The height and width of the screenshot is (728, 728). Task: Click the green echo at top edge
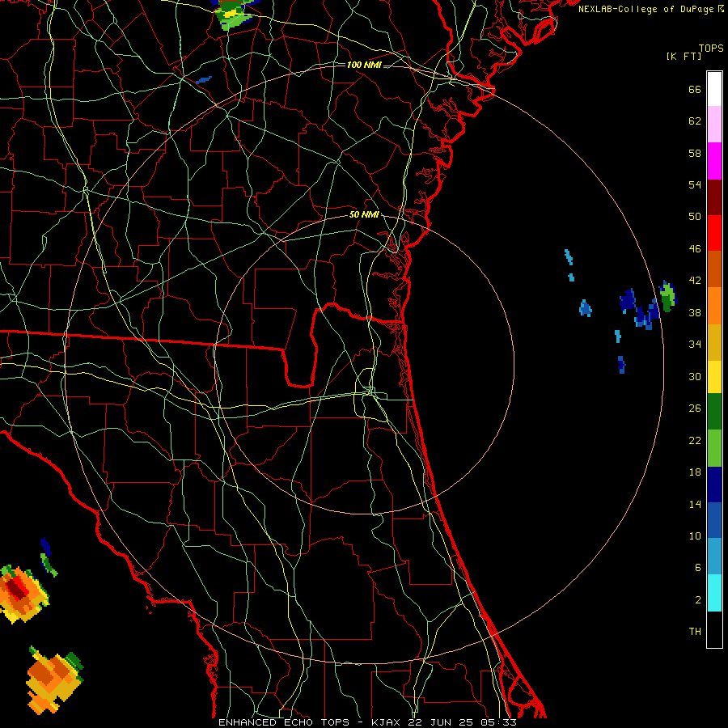click(x=236, y=14)
